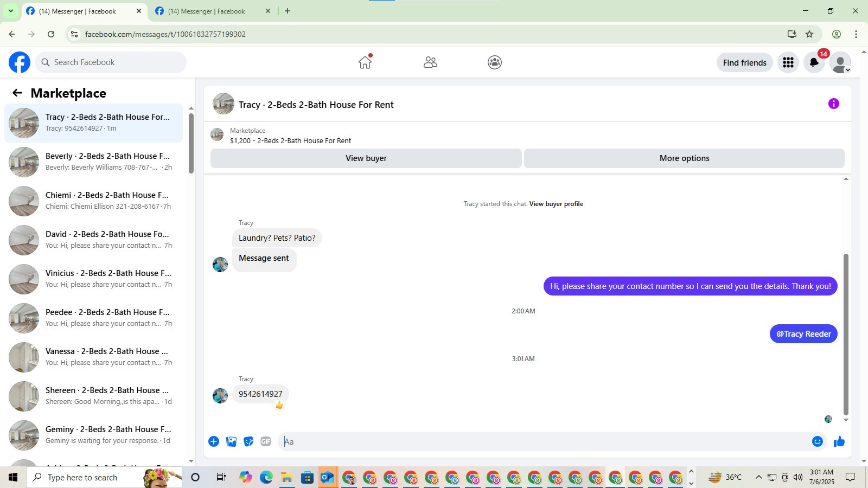
Task: Click Tracy's header profile picture
Action: (x=224, y=104)
